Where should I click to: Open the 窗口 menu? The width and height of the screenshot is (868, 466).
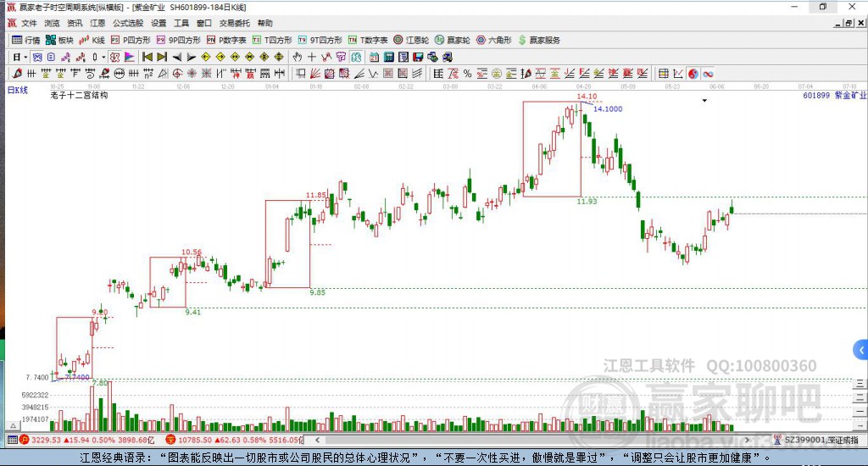pyautogui.click(x=204, y=23)
